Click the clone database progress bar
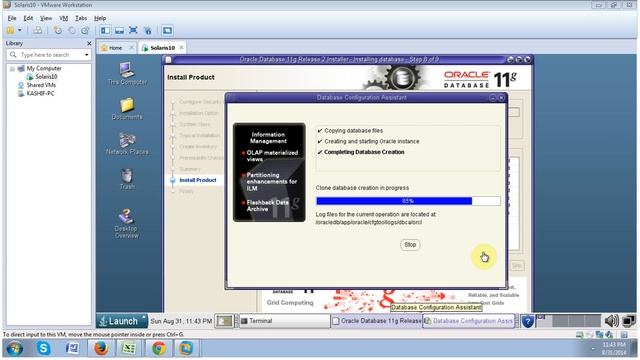 point(408,201)
